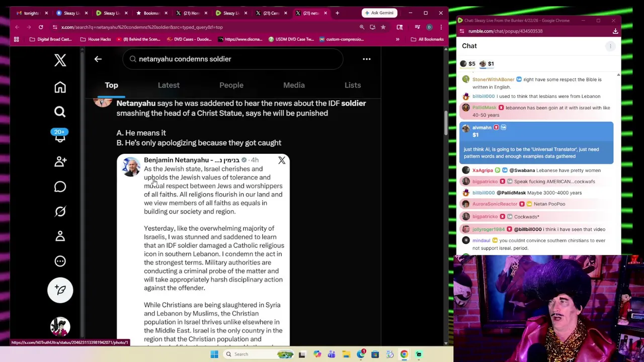The image size is (644, 362).
Task: Open the Rumble chat three-dot options menu
Action: click(x=610, y=46)
